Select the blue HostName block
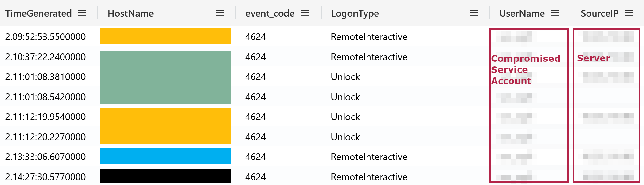Screen dimensions: 644x185 click(165, 156)
